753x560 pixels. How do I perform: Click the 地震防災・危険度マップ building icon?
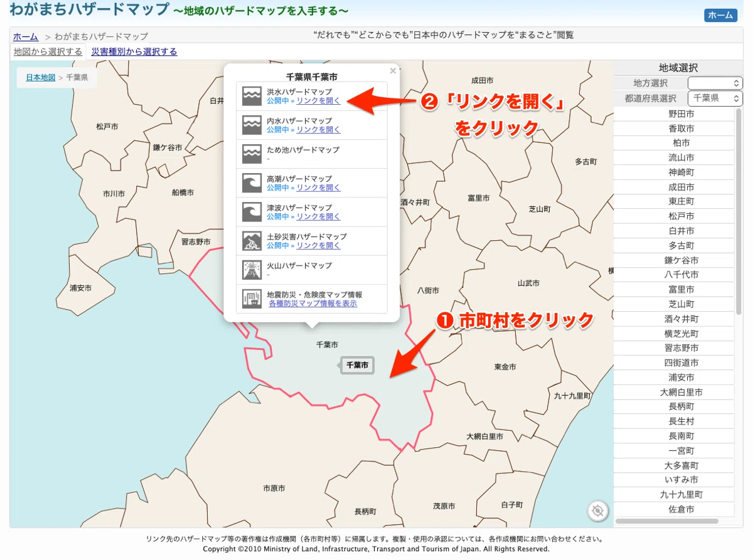[x=252, y=298]
